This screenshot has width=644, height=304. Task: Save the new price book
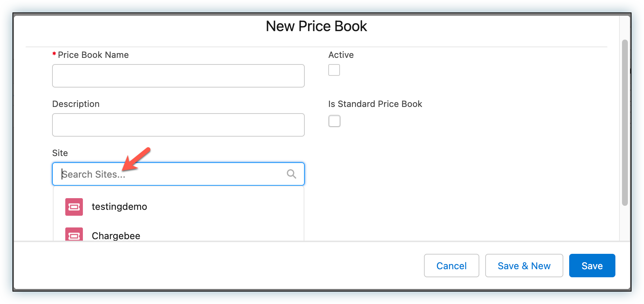592,266
